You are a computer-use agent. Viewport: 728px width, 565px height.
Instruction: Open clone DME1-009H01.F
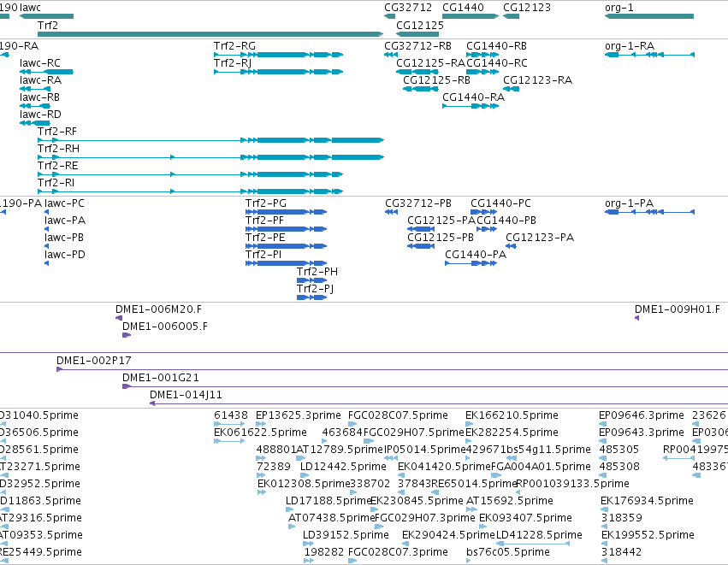(677, 309)
